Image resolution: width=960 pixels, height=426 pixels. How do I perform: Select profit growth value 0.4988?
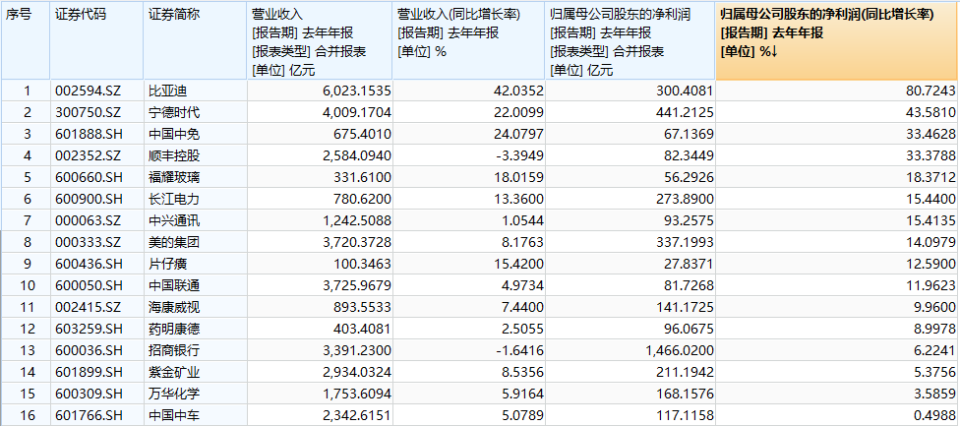934,415
